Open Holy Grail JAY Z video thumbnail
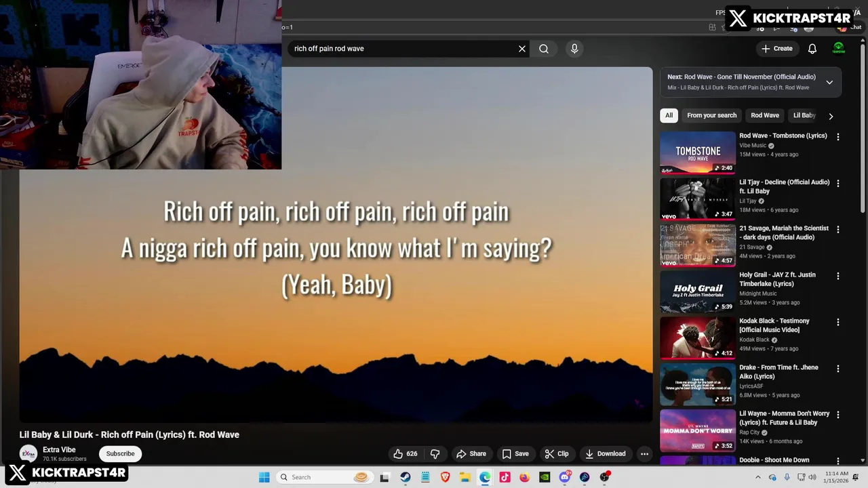 tap(698, 291)
